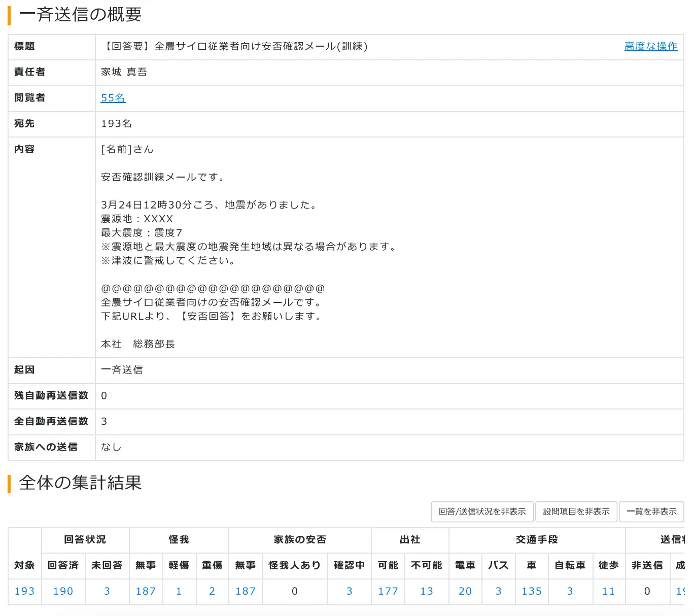View the 55名 閲覧者 list
This screenshot has width=694, height=616.
(113, 98)
